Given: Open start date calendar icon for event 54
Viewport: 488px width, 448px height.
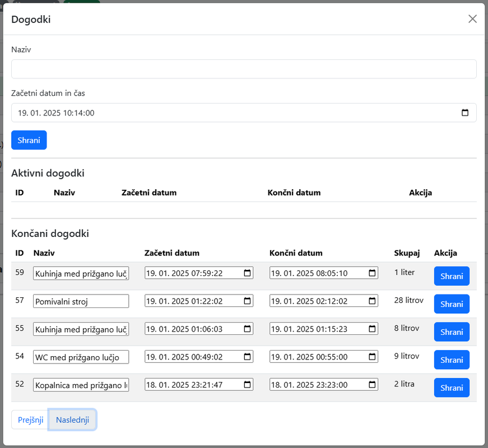Looking at the screenshot, I should (247, 357).
